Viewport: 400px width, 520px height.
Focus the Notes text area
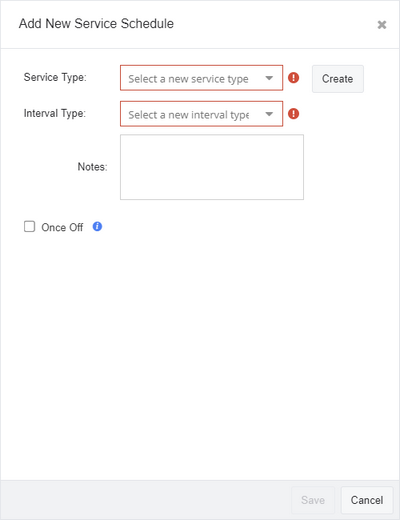212,167
